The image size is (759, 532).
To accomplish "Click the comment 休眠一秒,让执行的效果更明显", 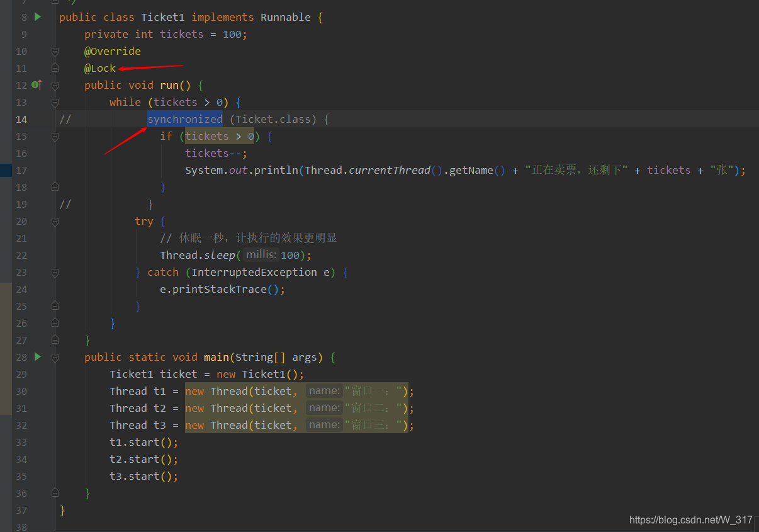I will pyautogui.click(x=249, y=238).
